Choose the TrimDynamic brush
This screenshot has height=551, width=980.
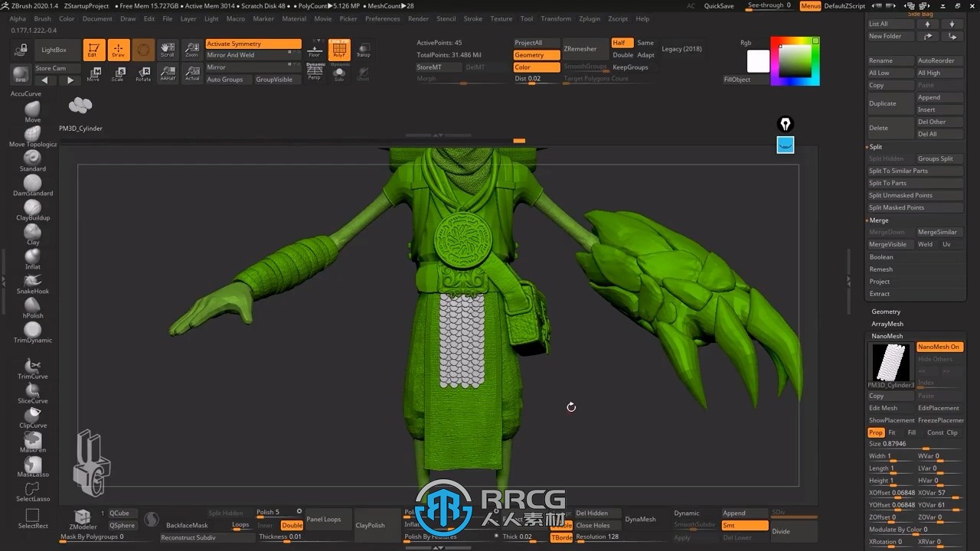point(32,332)
